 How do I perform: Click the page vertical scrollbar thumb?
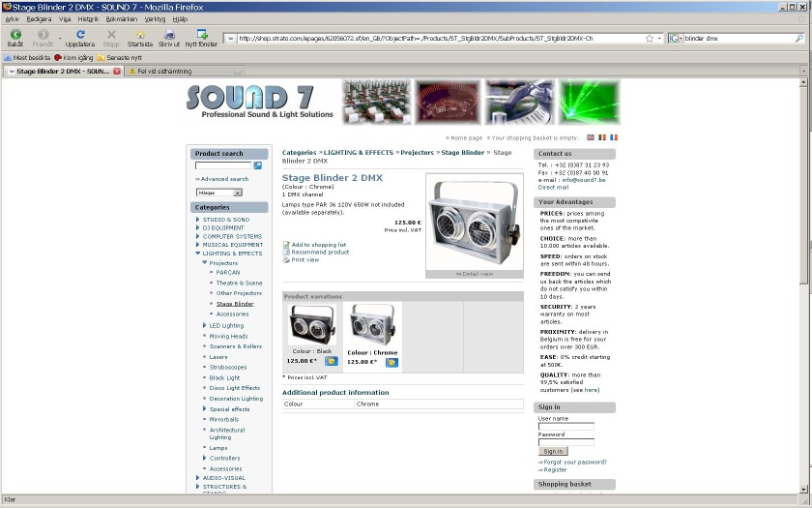point(803,185)
